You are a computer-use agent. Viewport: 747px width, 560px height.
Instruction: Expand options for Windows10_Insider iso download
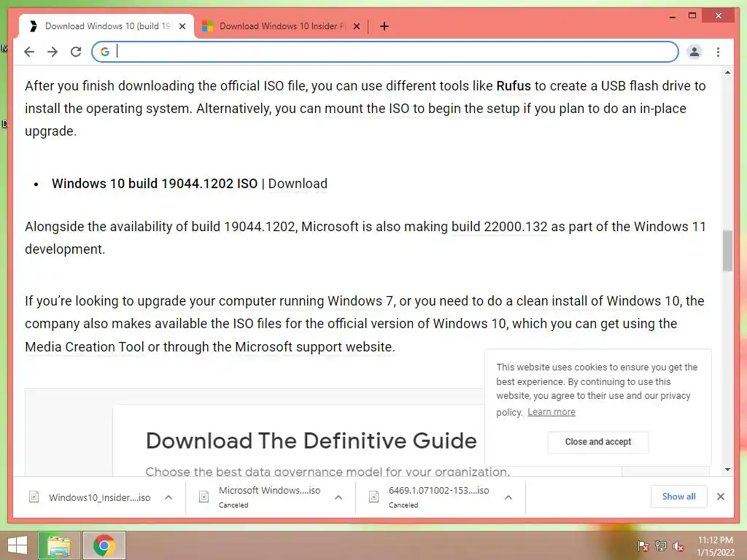click(169, 497)
